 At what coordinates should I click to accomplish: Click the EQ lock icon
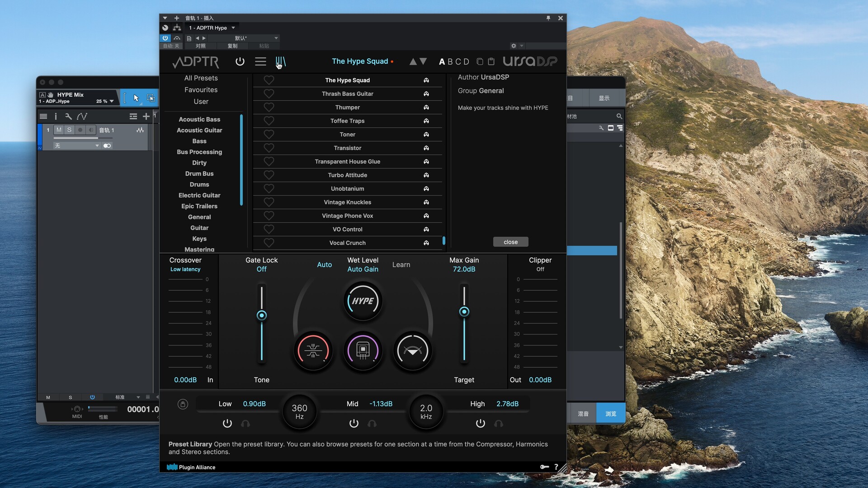pyautogui.click(x=183, y=404)
